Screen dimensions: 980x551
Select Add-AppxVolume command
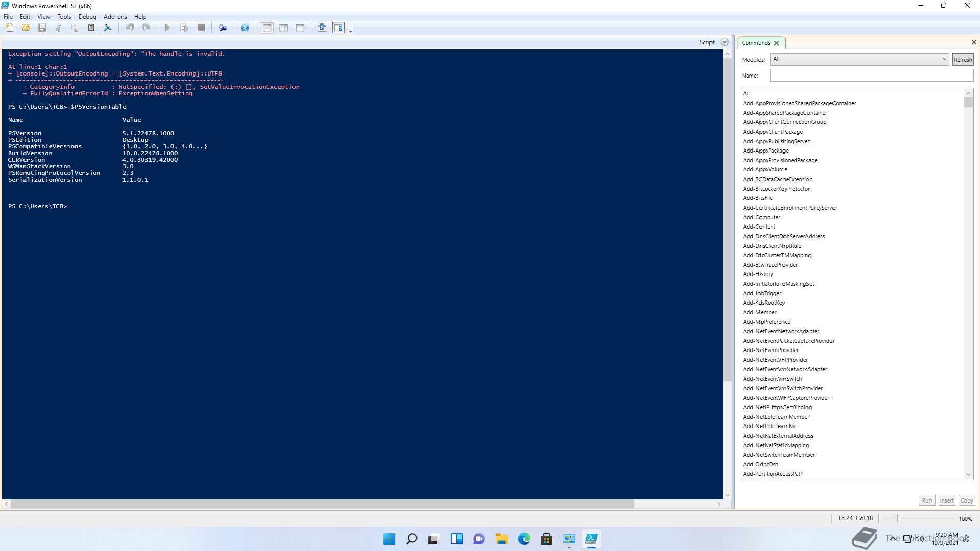[765, 170]
